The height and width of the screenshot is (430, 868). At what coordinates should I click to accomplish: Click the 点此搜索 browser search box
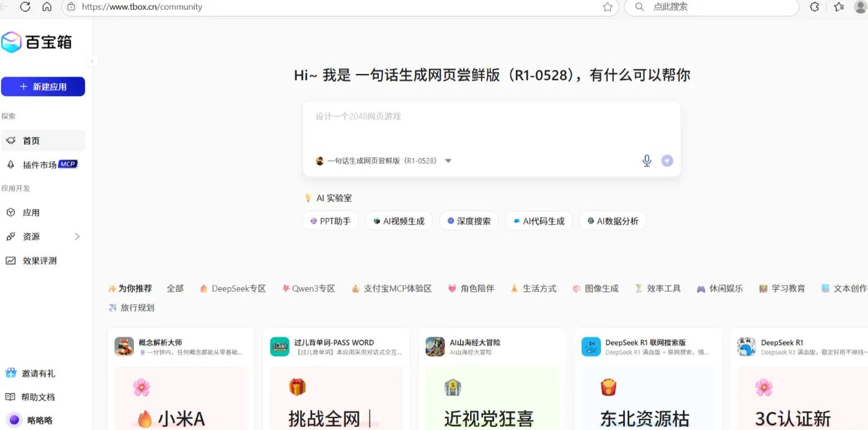point(711,7)
